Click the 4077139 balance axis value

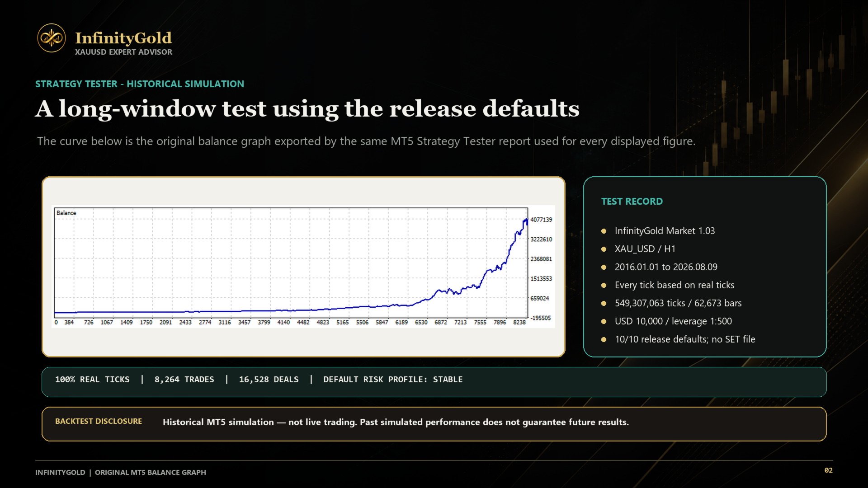tap(541, 220)
